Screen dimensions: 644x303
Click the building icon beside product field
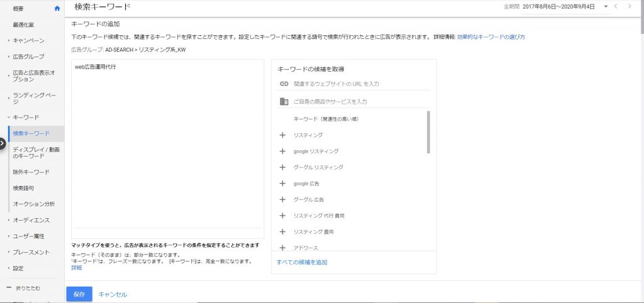pos(284,101)
